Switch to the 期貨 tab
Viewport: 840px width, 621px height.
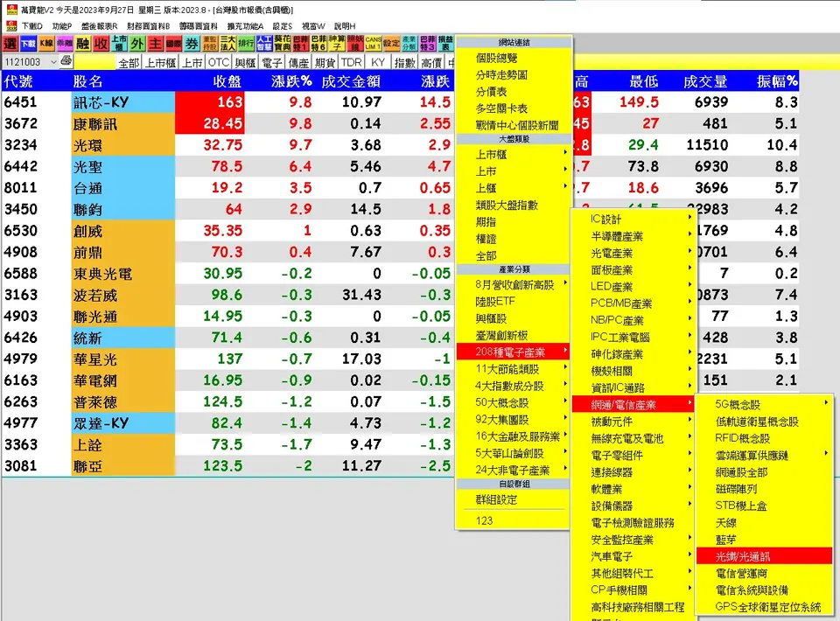tap(325, 63)
